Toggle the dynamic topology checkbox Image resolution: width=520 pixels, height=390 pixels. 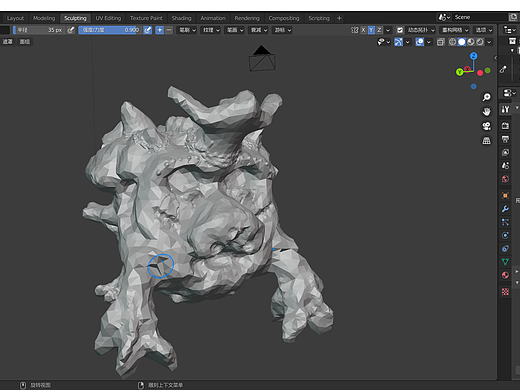point(400,30)
